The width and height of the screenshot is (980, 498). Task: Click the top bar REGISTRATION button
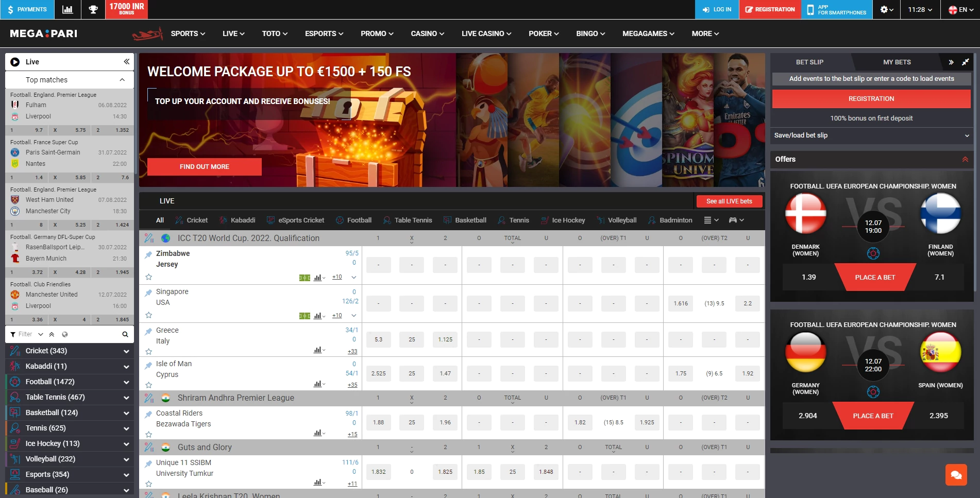770,9
